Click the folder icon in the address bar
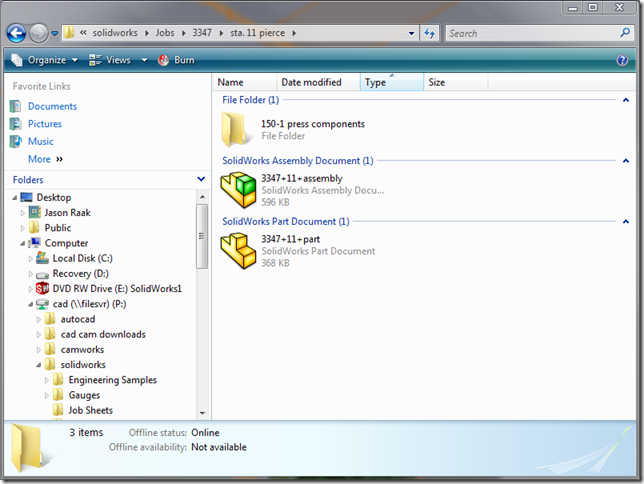644x484 pixels. [x=69, y=32]
